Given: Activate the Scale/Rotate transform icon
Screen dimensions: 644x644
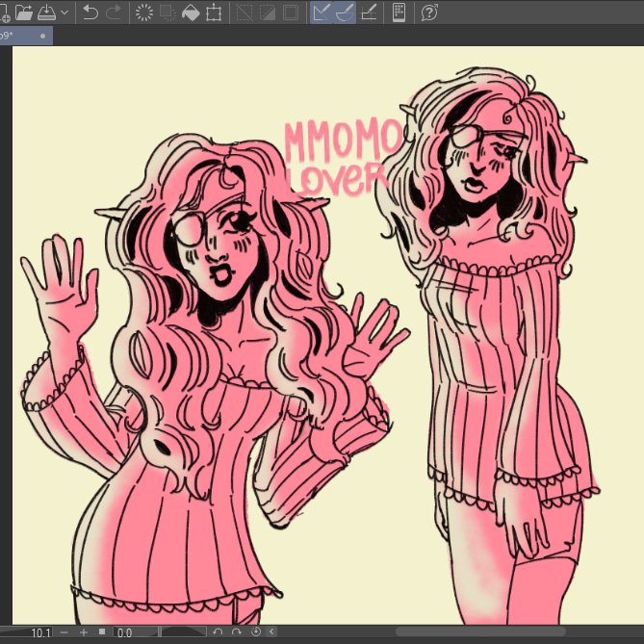Looking at the screenshot, I should click(214, 13).
